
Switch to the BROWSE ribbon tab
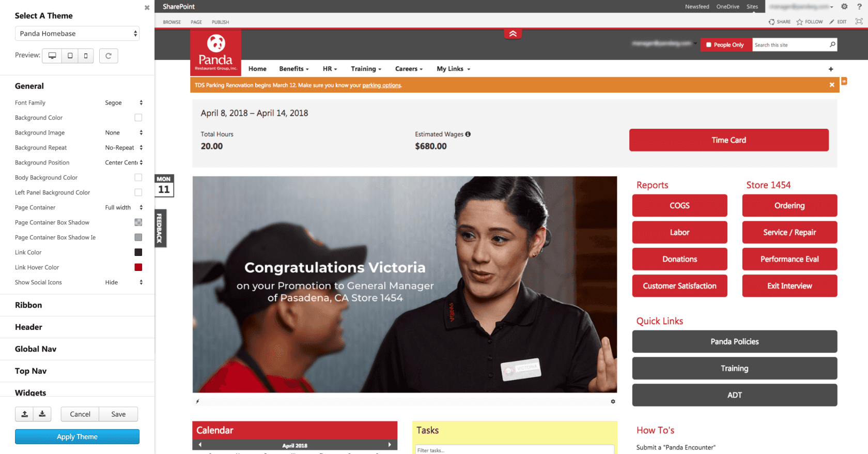pos(172,22)
